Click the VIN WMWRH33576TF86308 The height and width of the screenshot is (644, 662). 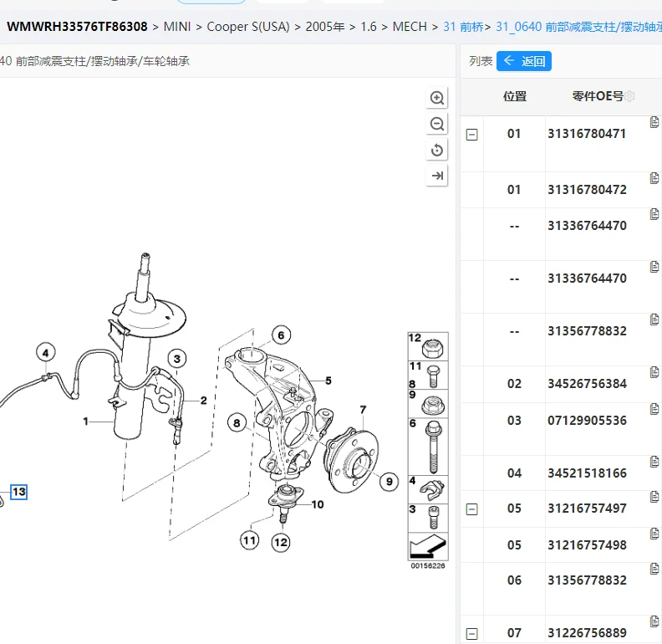(77, 27)
